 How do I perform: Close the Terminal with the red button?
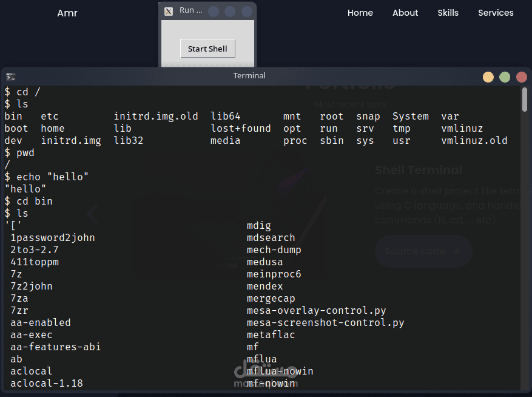click(x=521, y=77)
